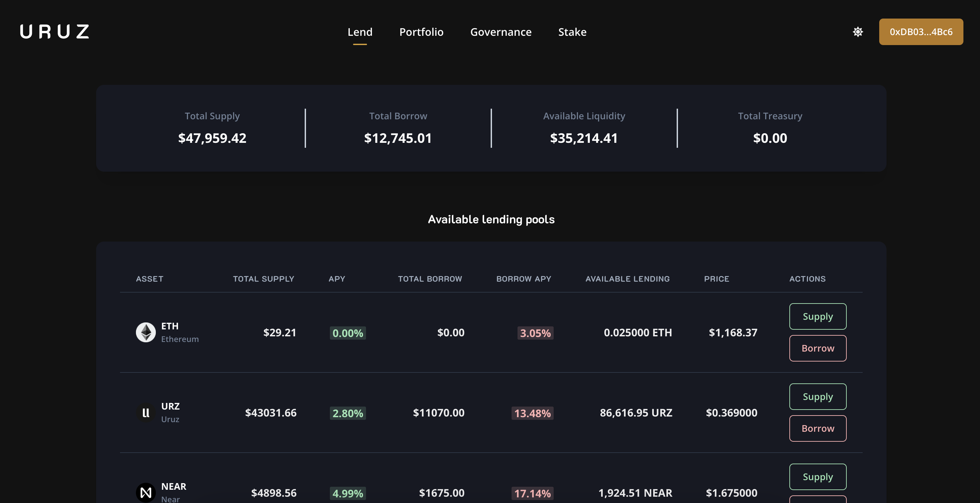Screen dimensions: 980x503
Task: Toggle the light/dark theme sun icon
Action: [857, 31]
